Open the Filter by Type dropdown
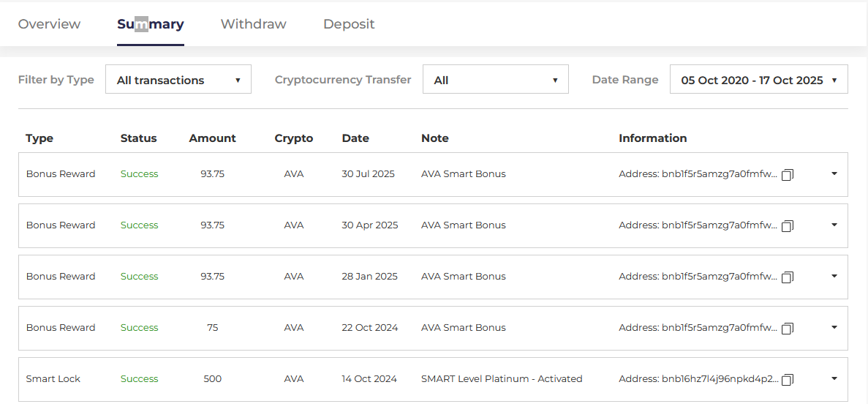Image resolution: width=868 pixels, height=404 pixels. pyautogui.click(x=178, y=79)
